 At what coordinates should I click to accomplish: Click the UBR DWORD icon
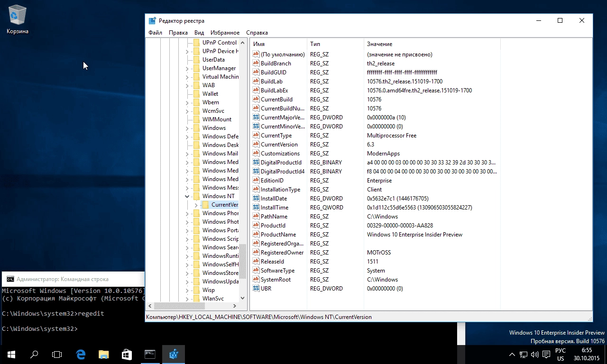(256, 289)
